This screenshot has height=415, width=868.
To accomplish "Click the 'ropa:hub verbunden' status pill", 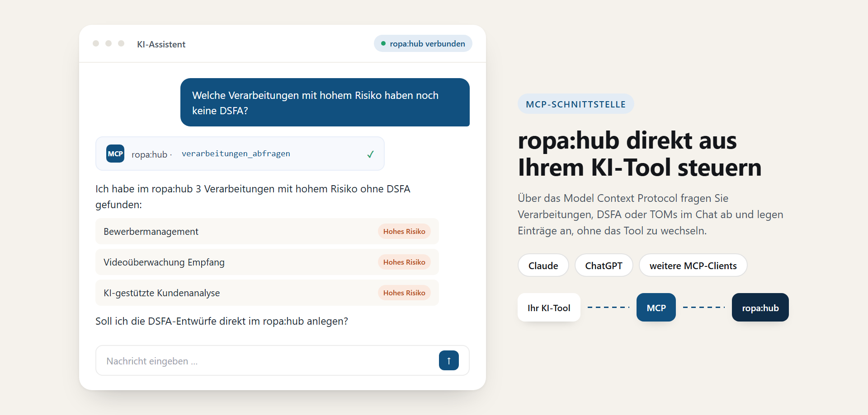I will point(423,43).
